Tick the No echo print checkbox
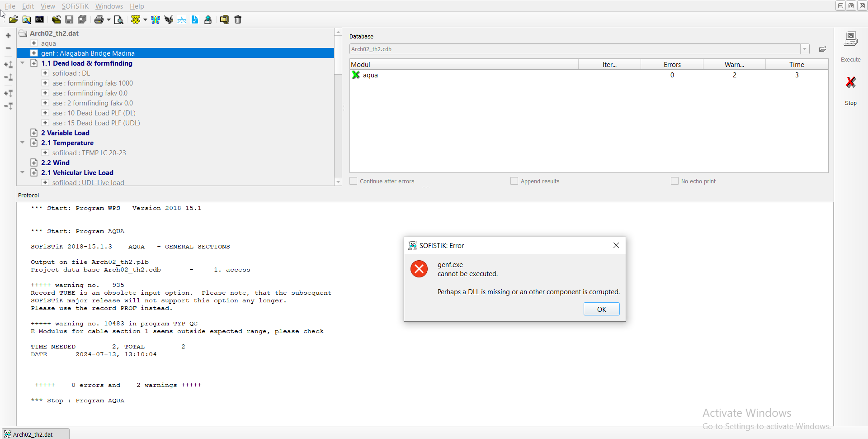868x439 pixels. (675, 181)
